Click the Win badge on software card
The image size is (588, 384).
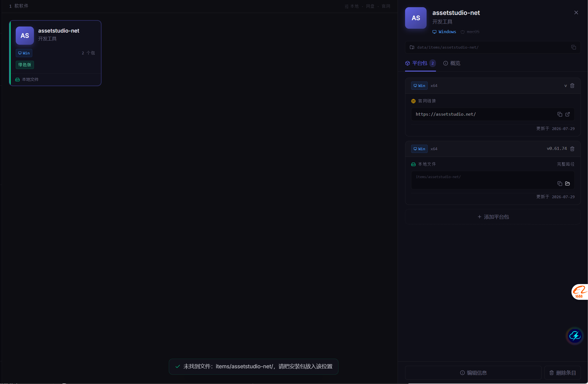pyautogui.click(x=24, y=53)
